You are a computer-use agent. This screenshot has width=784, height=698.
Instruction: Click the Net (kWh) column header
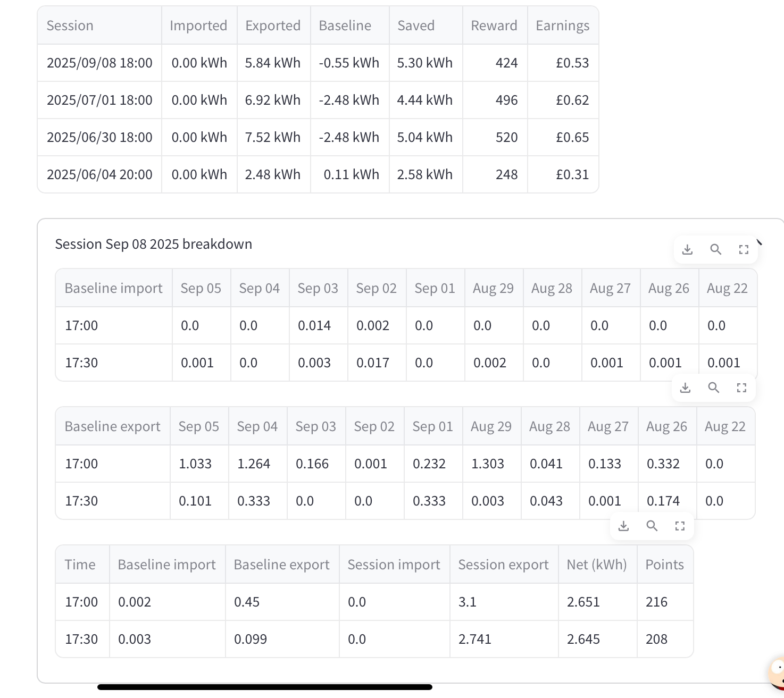pos(597,565)
